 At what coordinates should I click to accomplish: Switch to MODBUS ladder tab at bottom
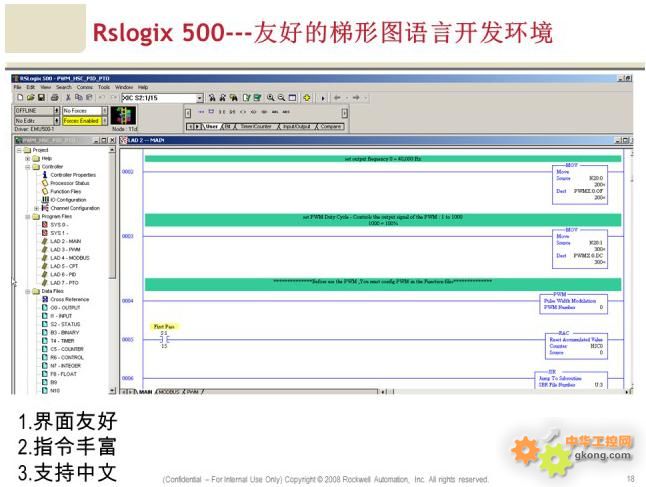169,392
